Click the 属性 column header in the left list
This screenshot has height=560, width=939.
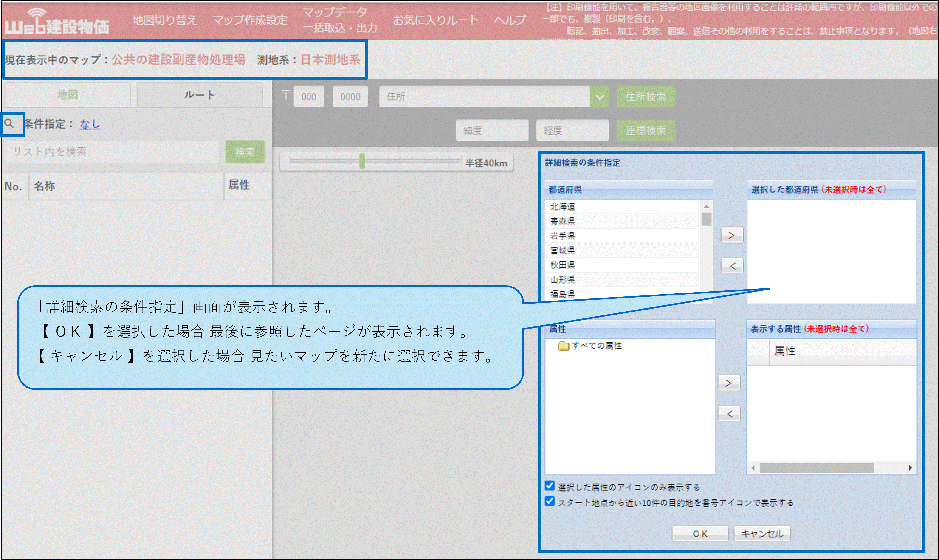pyautogui.click(x=248, y=186)
